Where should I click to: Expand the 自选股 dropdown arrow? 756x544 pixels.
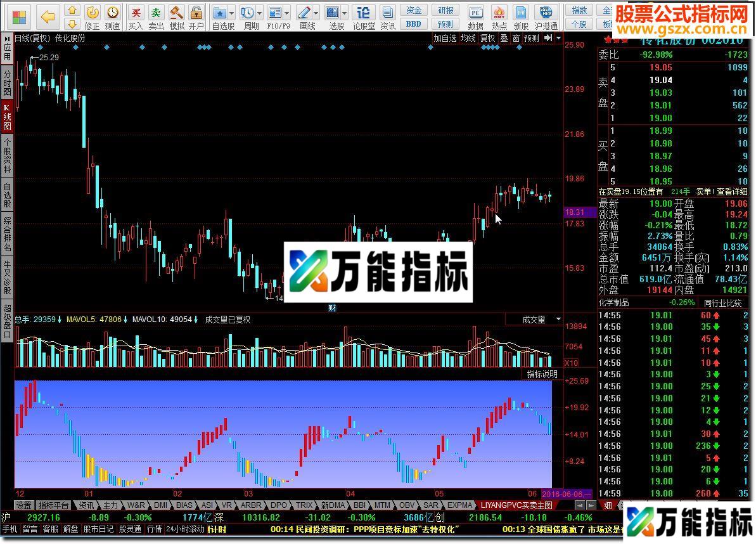tap(231, 13)
